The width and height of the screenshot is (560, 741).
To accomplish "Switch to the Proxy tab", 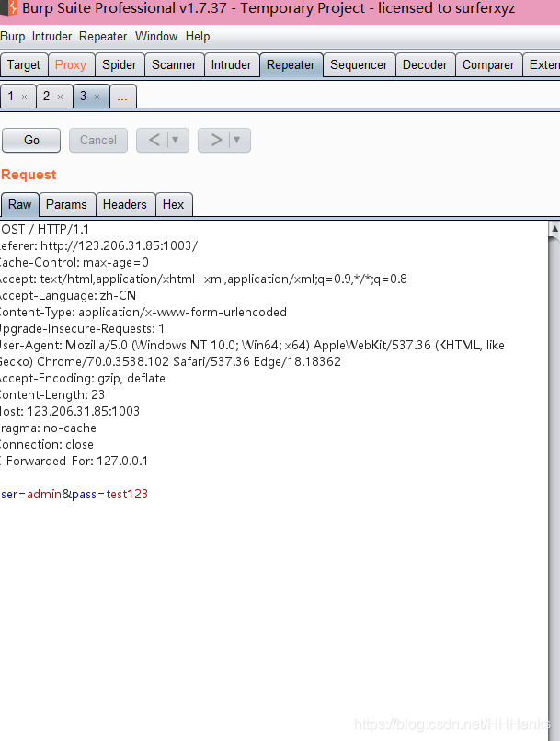I will tap(71, 64).
